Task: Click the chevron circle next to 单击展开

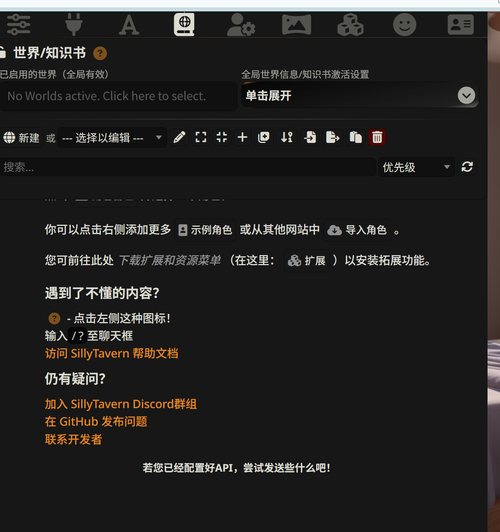Action: [x=466, y=95]
